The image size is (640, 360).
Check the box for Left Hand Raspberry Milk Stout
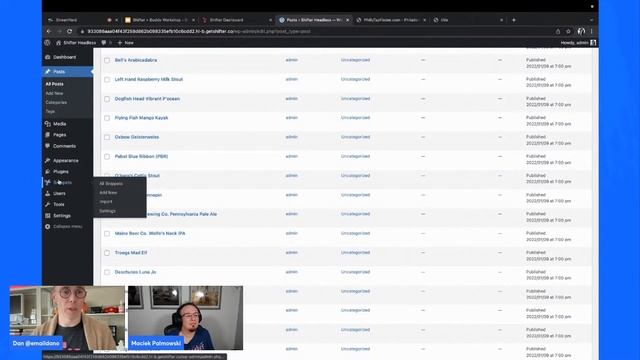(x=107, y=80)
